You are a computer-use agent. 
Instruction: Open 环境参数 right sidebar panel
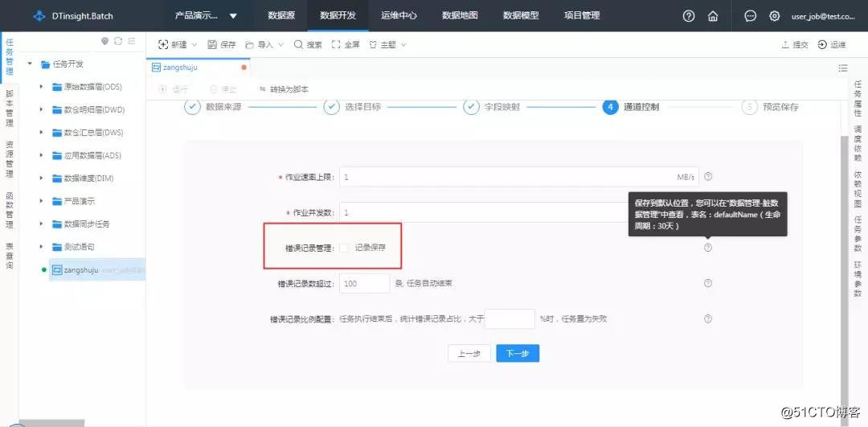coord(858,278)
